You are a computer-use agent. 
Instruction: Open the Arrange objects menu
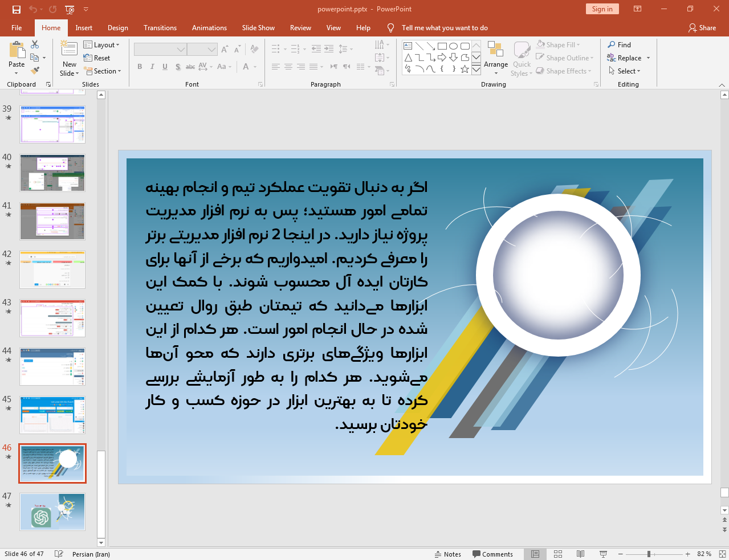click(x=496, y=59)
